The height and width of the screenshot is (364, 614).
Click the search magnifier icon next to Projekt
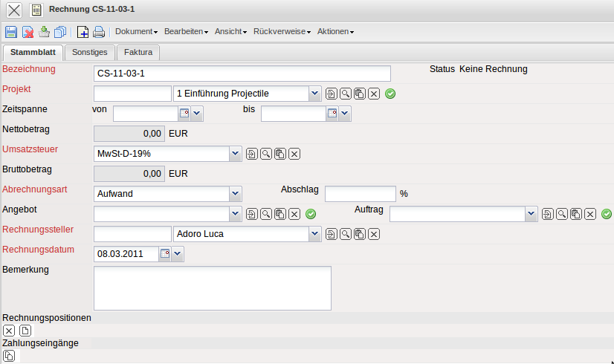(346, 94)
